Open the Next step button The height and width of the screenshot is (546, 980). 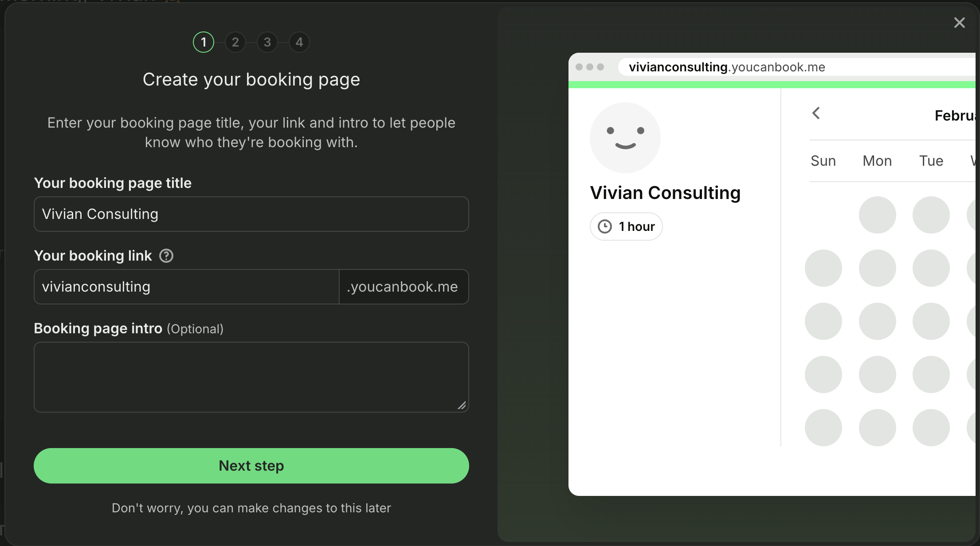pyautogui.click(x=251, y=466)
